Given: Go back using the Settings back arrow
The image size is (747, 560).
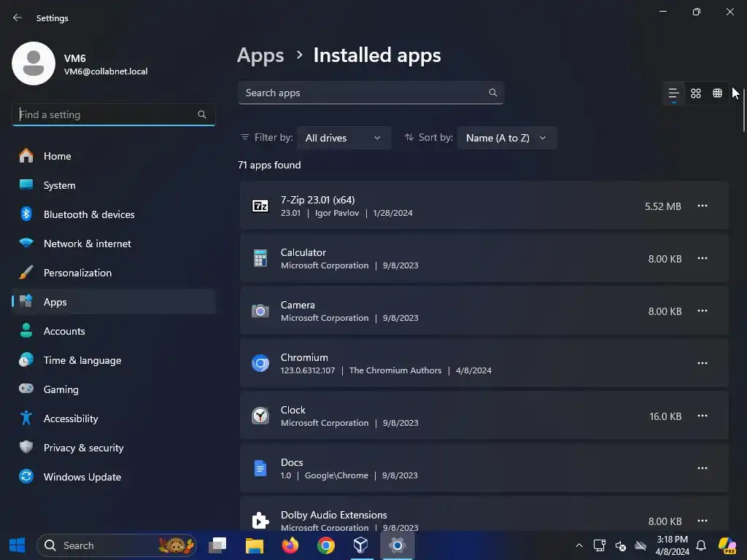Looking at the screenshot, I should pyautogui.click(x=18, y=18).
